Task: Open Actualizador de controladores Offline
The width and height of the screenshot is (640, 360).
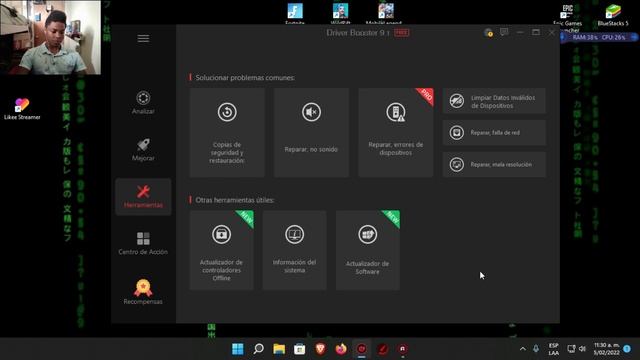Action: click(x=222, y=250)
